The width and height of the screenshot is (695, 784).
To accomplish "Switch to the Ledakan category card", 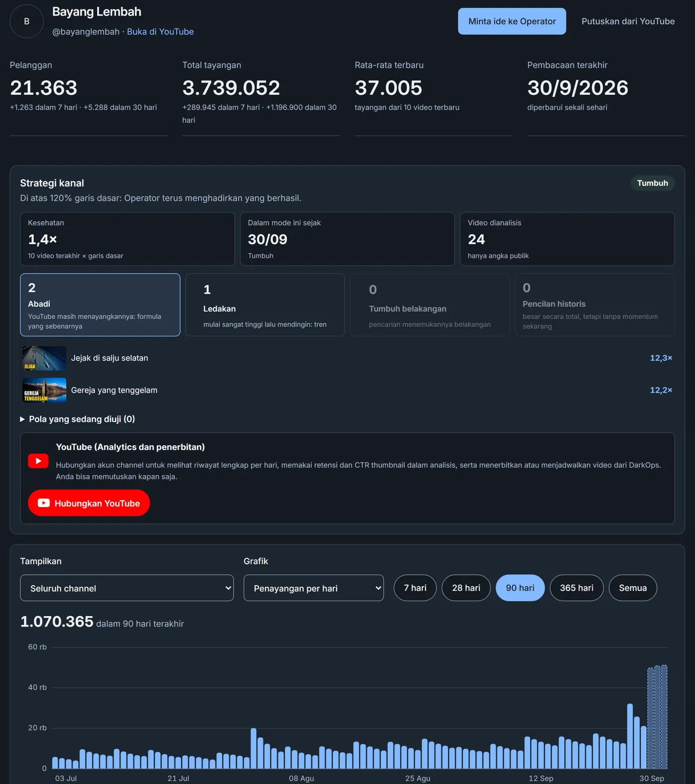I will point(265,305).
